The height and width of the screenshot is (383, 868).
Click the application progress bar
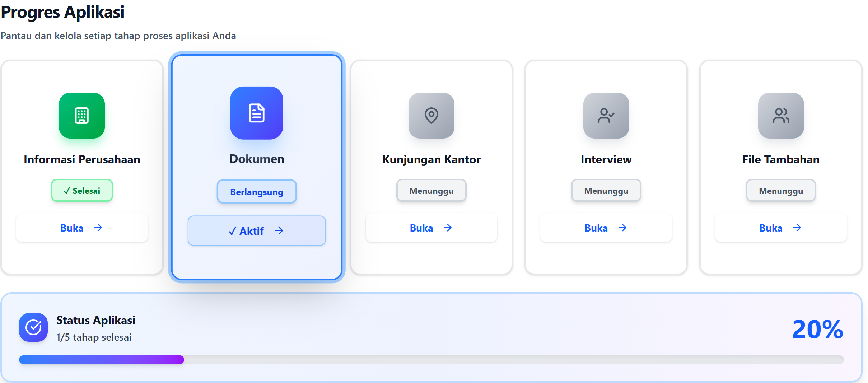(431, 360)
